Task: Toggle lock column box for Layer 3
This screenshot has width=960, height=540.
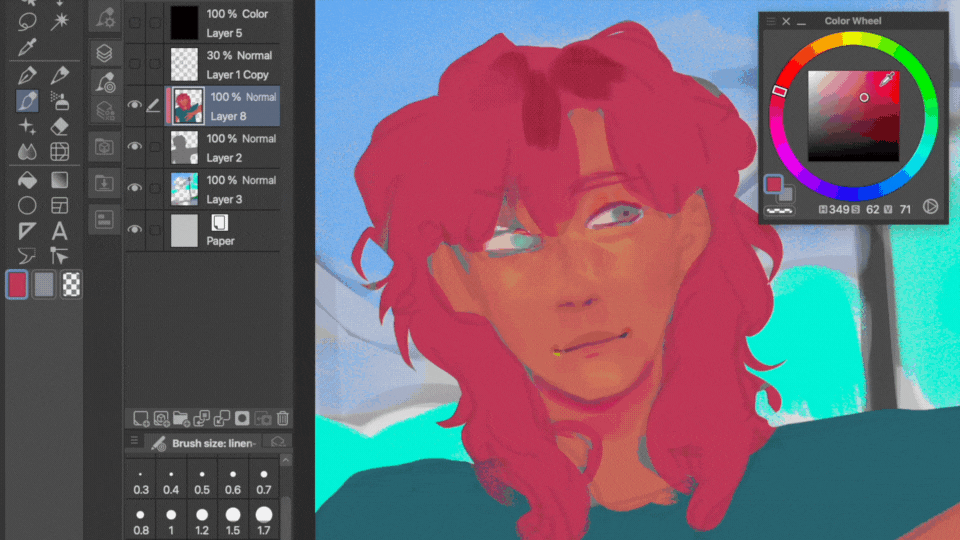Action: point(155,189)
